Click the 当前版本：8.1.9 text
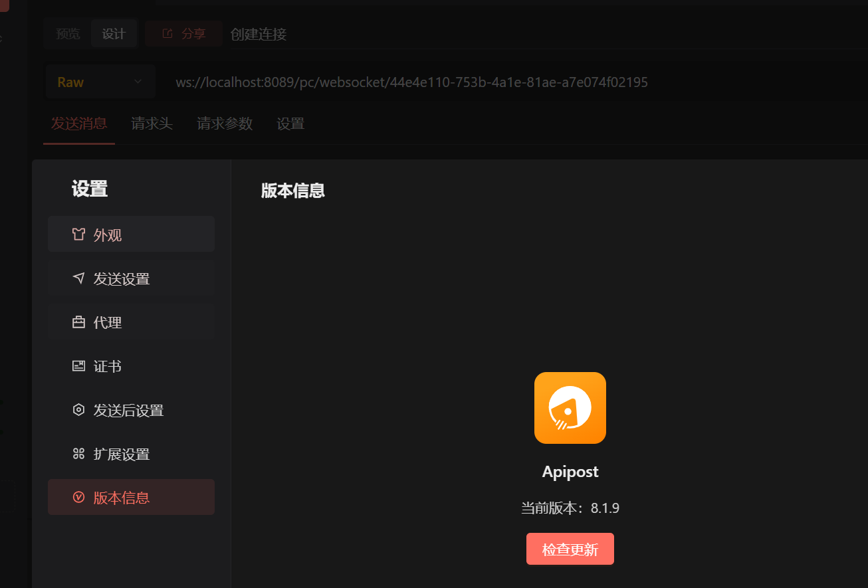This screenshot has height=588, width=868. coord(570,508)
